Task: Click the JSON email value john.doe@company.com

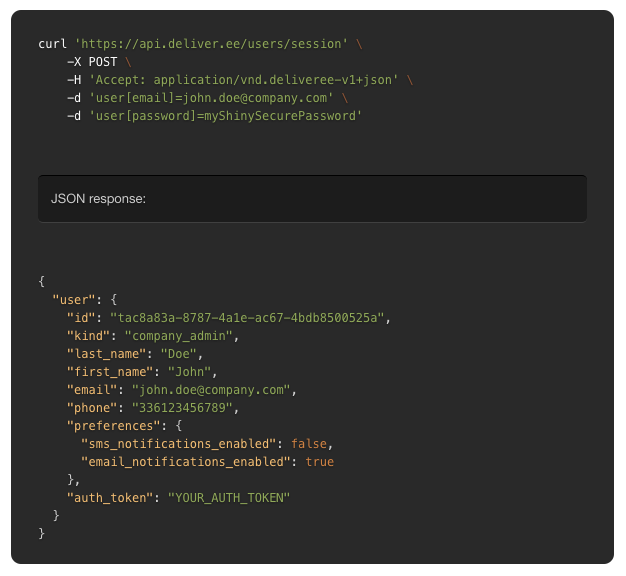Action: point(211,390)
